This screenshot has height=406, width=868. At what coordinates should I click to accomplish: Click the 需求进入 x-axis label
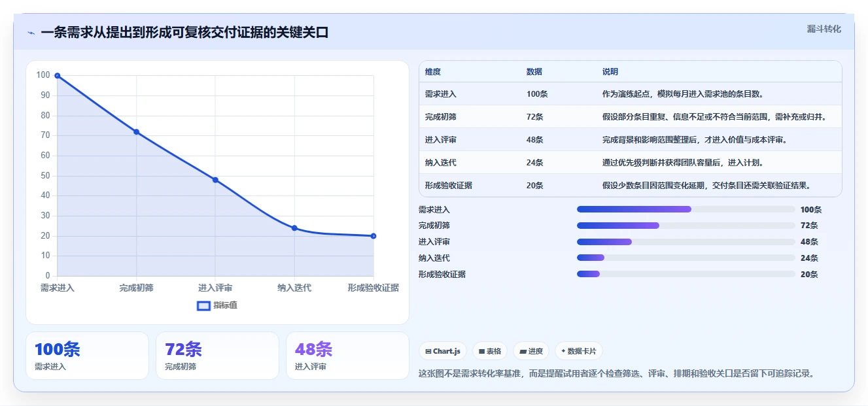click(58, 288)
